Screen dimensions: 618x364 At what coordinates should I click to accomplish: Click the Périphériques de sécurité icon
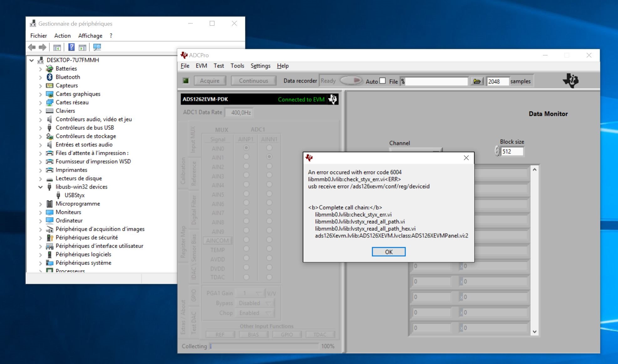[49, 237]
